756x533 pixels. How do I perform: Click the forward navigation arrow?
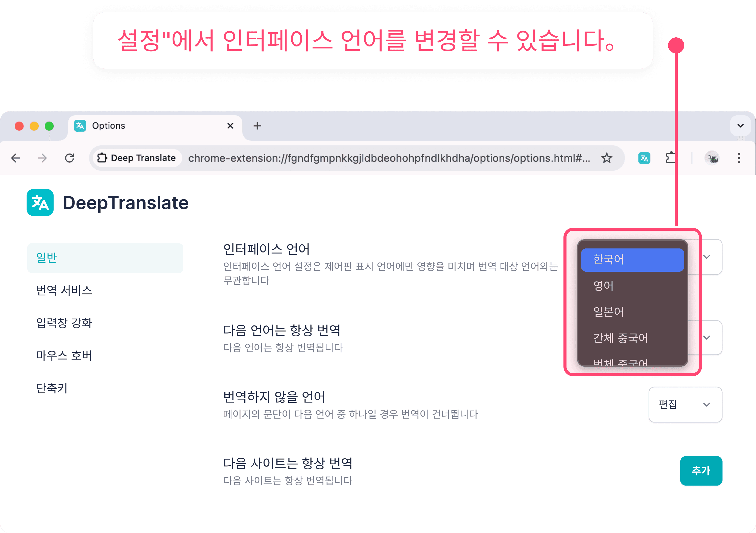42,158
